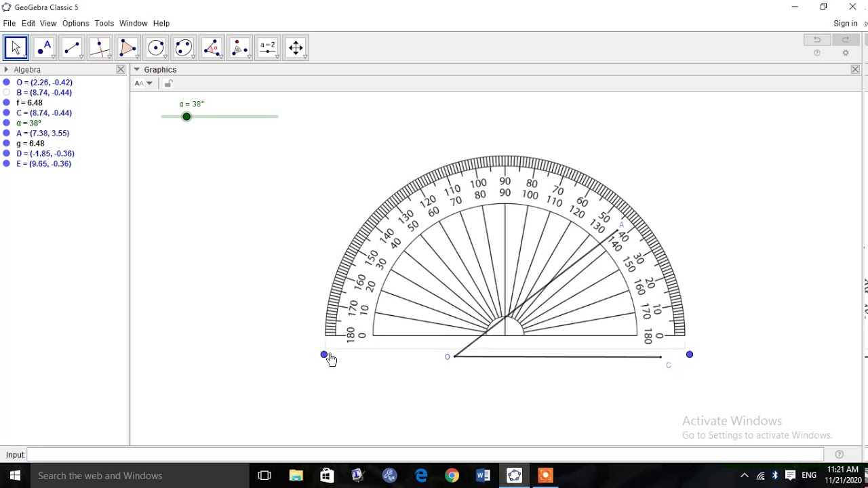Viewport: 868px width, 488px height.
Task: Select the Angle tool
Action: point(212,47)
